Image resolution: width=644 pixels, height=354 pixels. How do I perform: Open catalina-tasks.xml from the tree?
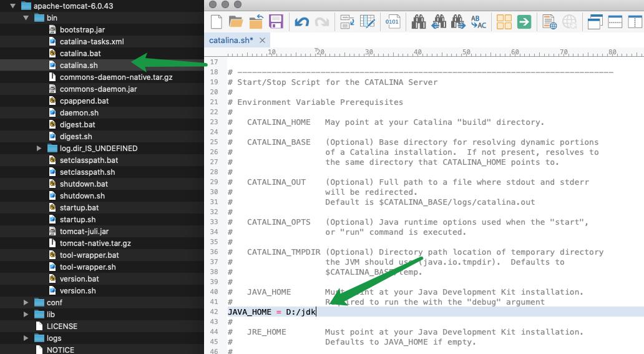pyautogui.click(x=92, y=42)
